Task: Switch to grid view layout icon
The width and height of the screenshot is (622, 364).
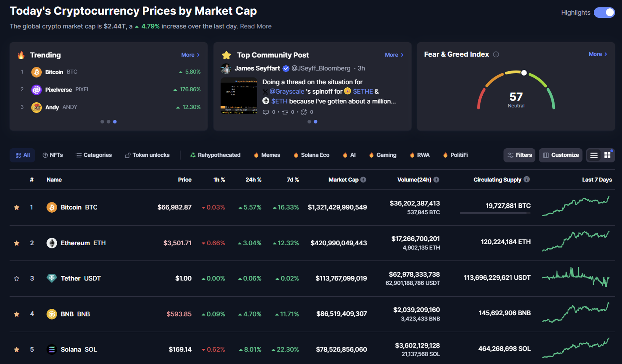Action: point(607,155)
